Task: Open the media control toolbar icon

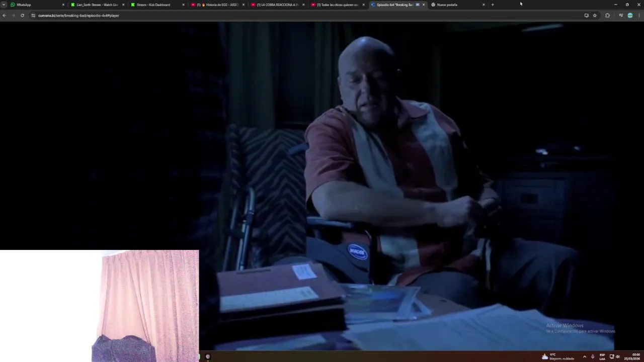Action: 621,16
